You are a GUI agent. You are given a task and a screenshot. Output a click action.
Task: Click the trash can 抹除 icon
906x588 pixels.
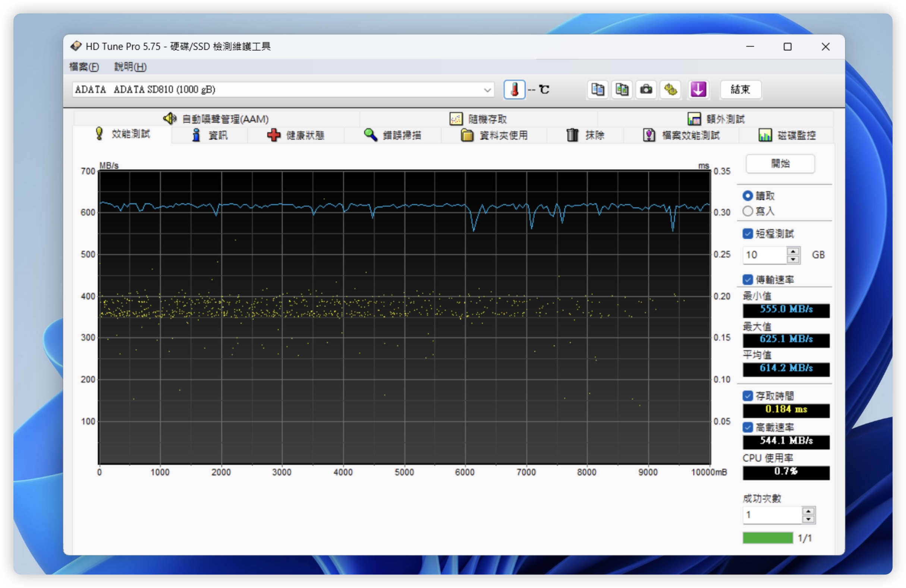572,135
